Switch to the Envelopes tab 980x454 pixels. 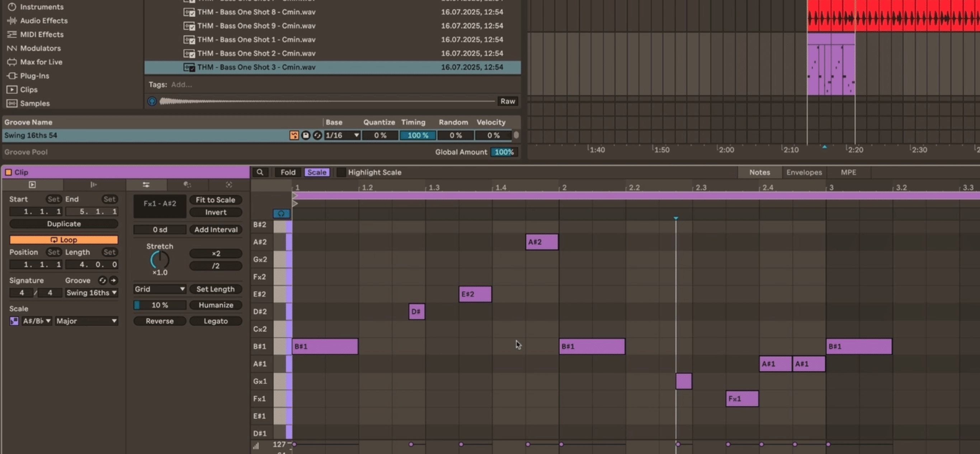pos(804,172)
